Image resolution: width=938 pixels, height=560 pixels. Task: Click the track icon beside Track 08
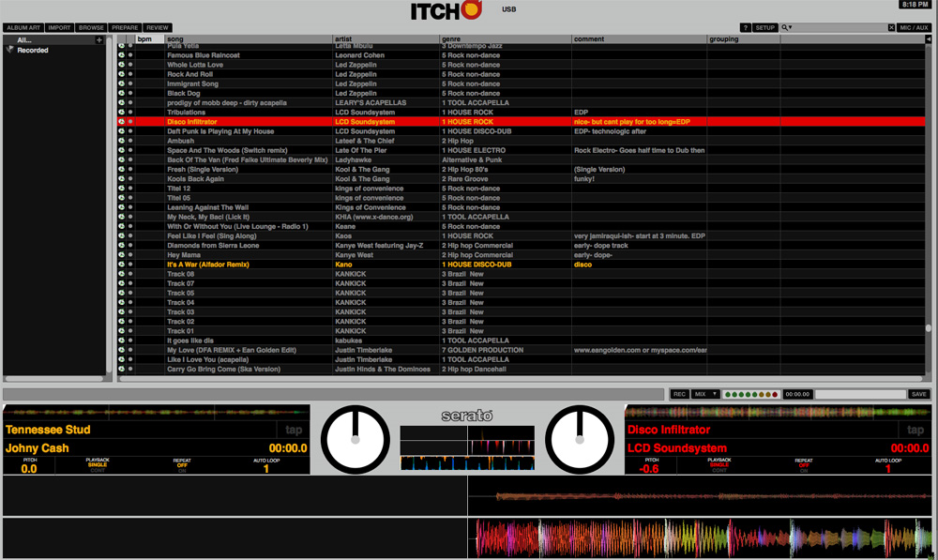(121, 274)
